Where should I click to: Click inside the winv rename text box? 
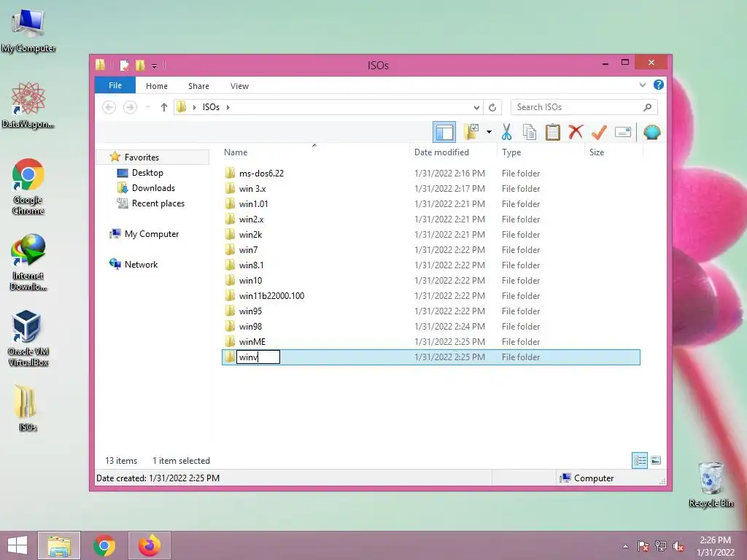tap(258, 357)
